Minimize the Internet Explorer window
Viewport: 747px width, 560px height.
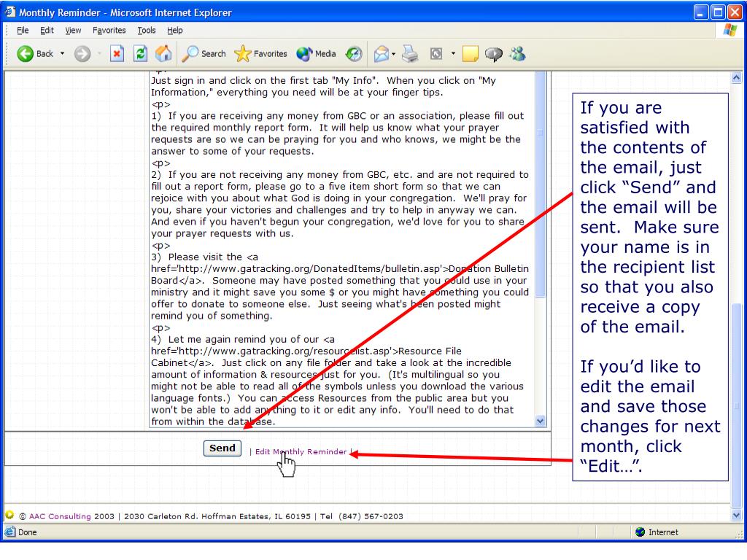(700, 12)
